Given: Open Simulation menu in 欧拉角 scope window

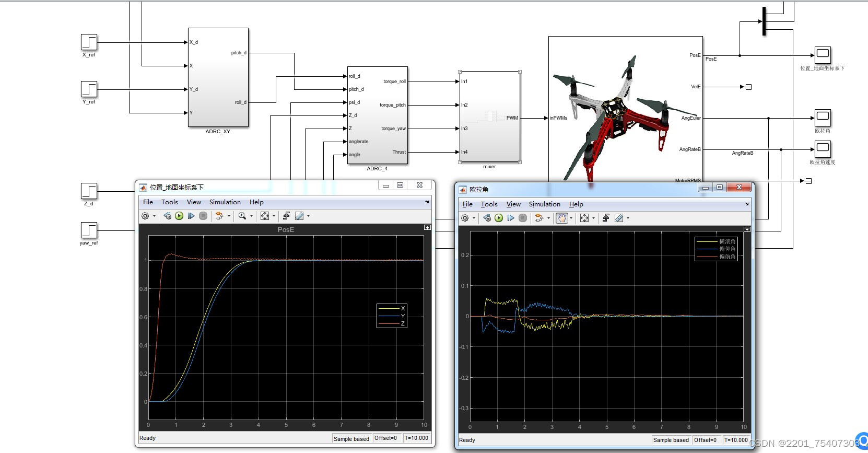Looking at the screenshot, I should pyautogui.click(x=545, y=204).
